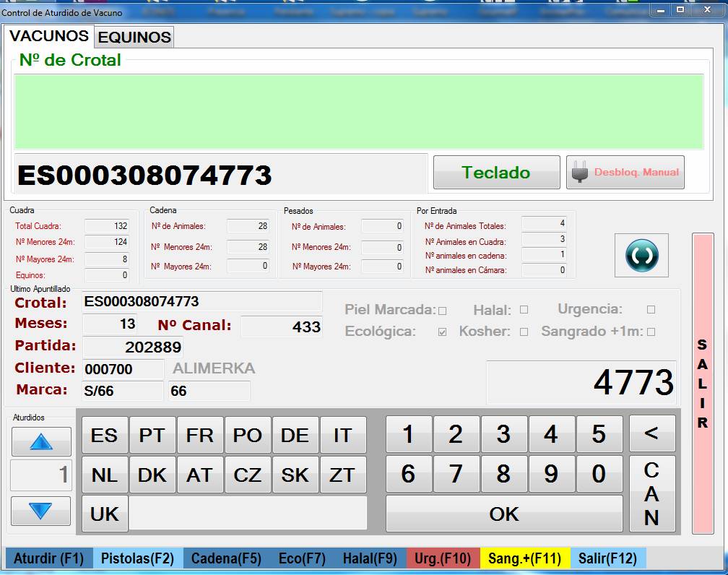728x575 pixels.
Task: Click the circular refresh arrows icon
Action: point(641,255)
